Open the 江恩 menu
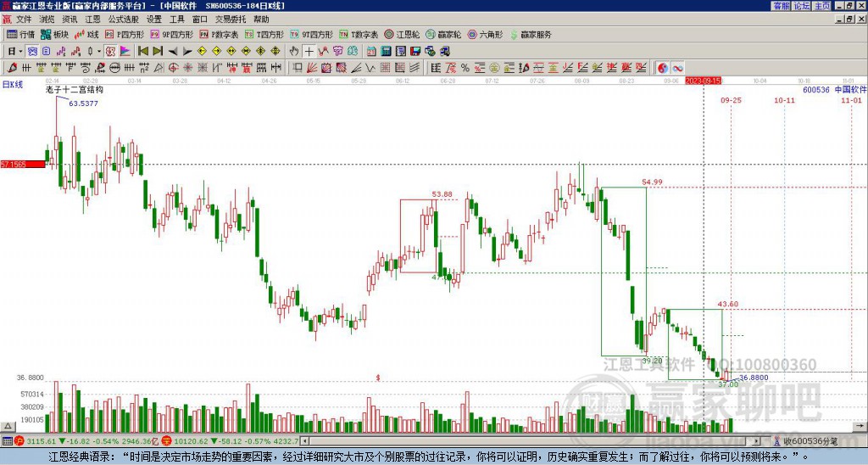868x465 pixels. click(x=93, y=20)
